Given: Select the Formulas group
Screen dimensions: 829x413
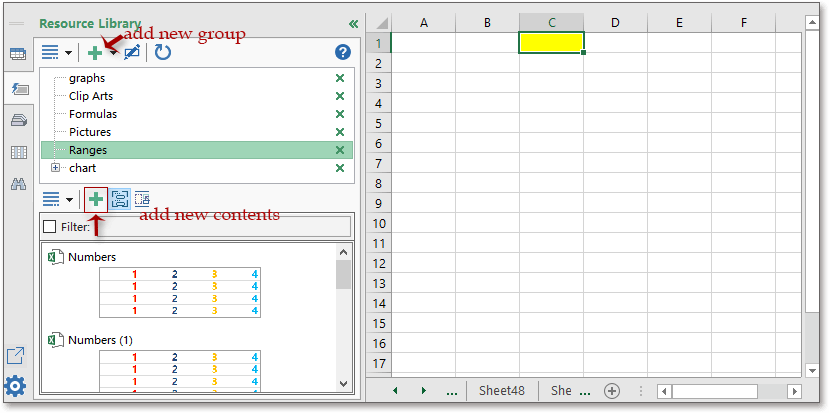Looking at the screenshot, I should pos(93,114).
